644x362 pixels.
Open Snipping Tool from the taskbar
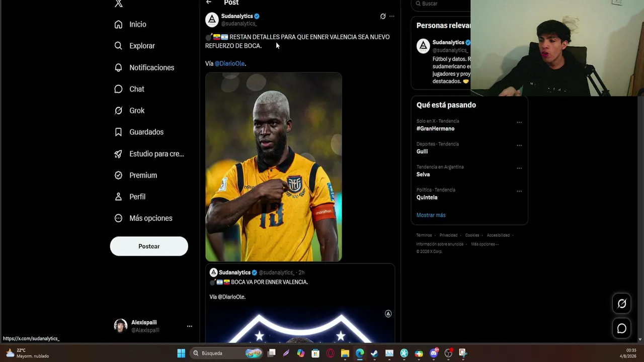pyautogui.click(x=463, y=353)
